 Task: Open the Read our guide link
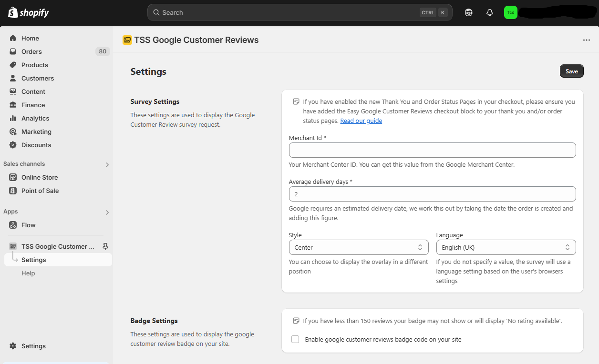pos(361,121)
